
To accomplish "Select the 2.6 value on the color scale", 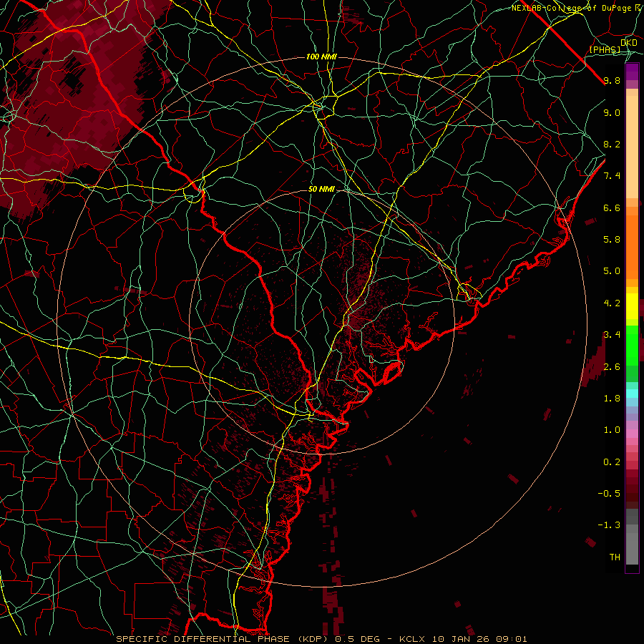I will tap(612, 367).
